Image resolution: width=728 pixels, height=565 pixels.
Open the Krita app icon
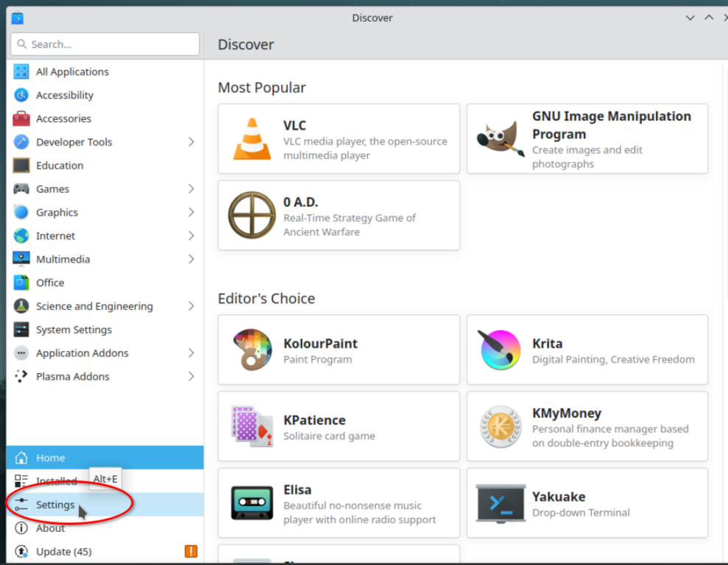(x=501, y=350)
